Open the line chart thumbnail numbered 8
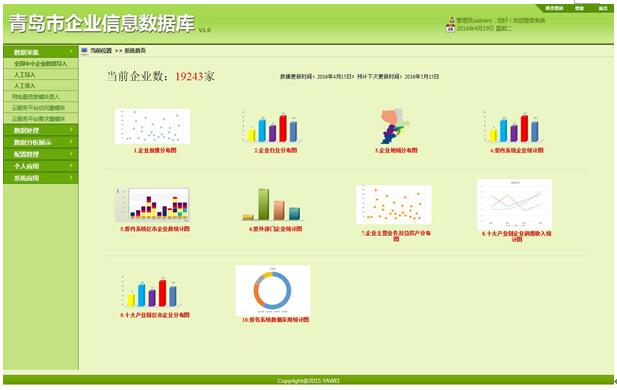Screen dimensions: 617x390 [514, 205]
